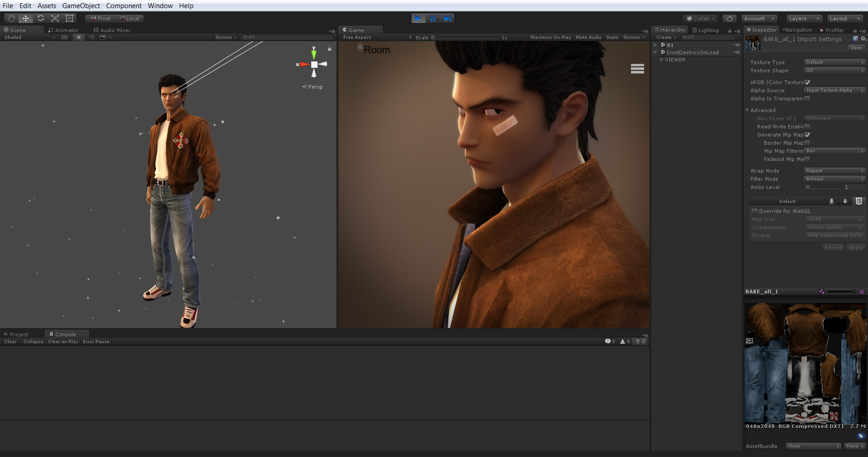Open the hamburger menu in Game view

tap(637, 69)
